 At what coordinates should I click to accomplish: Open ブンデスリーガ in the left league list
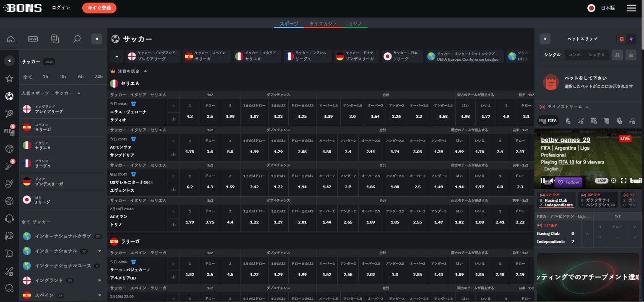tap(62, 182)
